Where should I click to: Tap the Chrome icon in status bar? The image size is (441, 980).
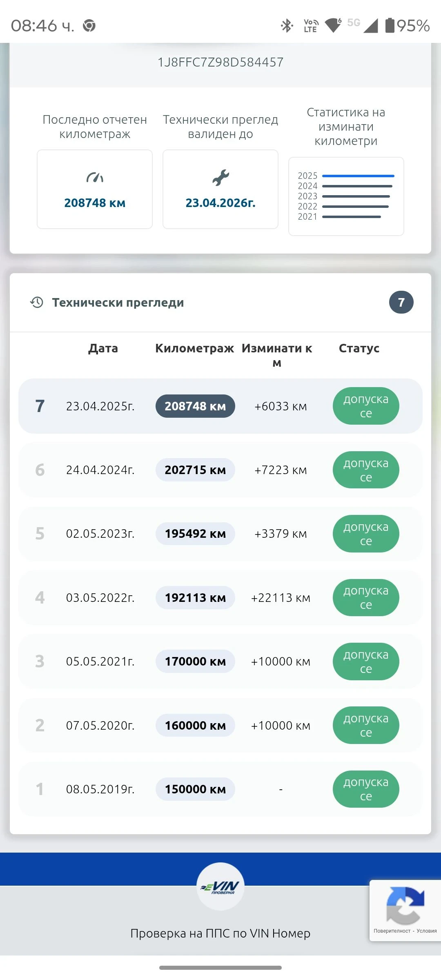coord(89,26)
